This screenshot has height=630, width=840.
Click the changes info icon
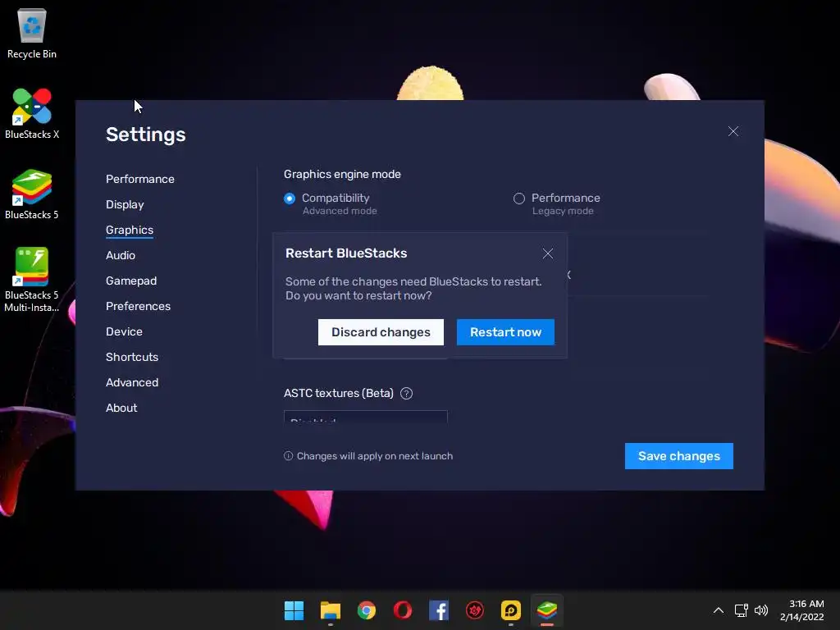(288, 456)
